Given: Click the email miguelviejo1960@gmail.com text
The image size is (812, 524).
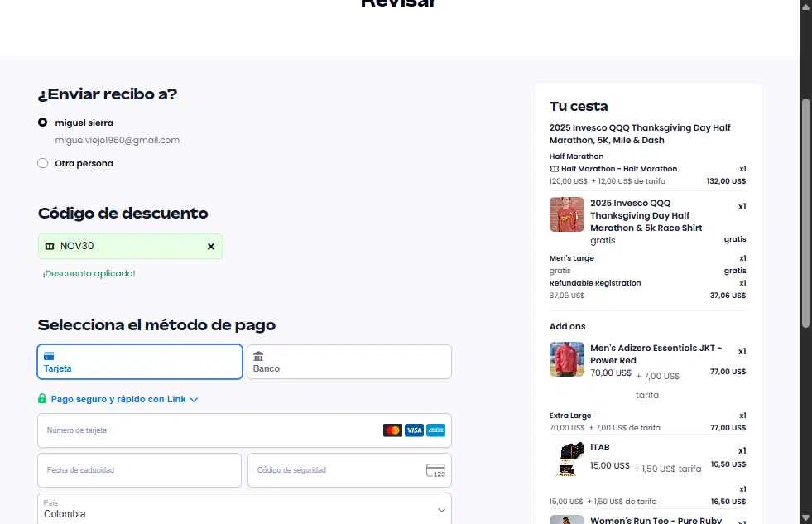Looking at the screenshot, I should pyautogui.click(x=117, y=141).
